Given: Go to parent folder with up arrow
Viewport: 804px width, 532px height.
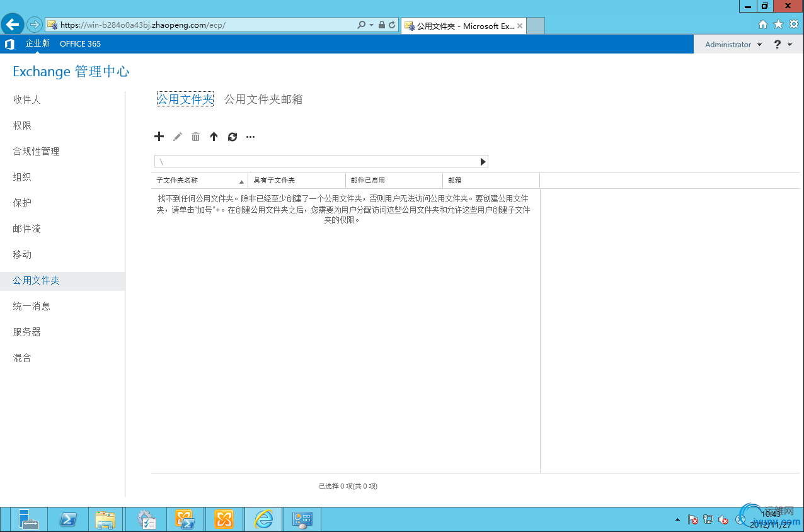Looking at the screenshot, I should pyautogui.click(x=214, y=137).
